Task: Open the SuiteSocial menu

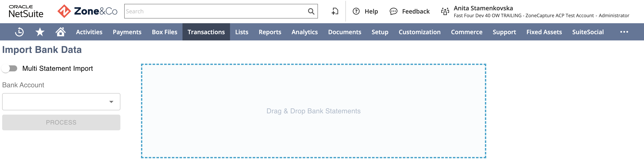Action: pyautogui.click(x=588, y=32)
